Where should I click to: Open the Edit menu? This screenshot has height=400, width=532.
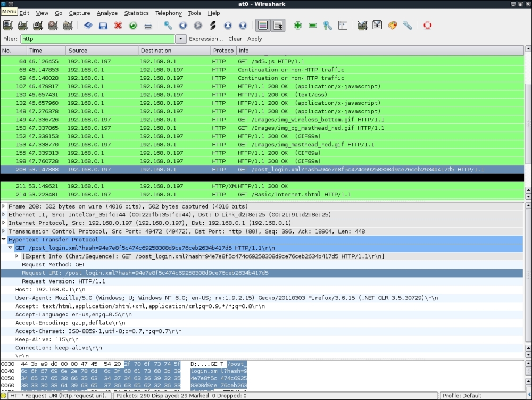24,13
